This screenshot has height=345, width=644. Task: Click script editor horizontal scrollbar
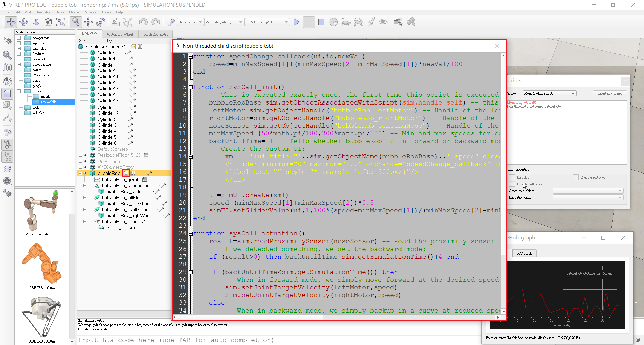coord(250,317)
